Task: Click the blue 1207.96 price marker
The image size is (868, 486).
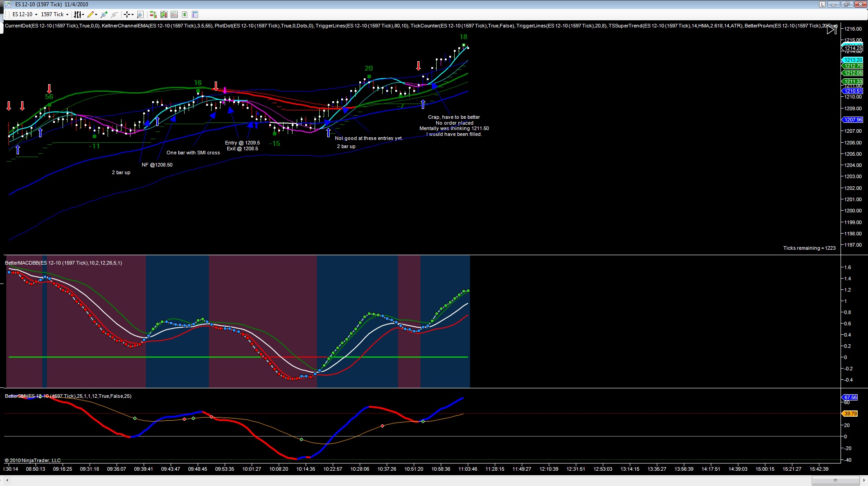Action: tap(852, 120)
